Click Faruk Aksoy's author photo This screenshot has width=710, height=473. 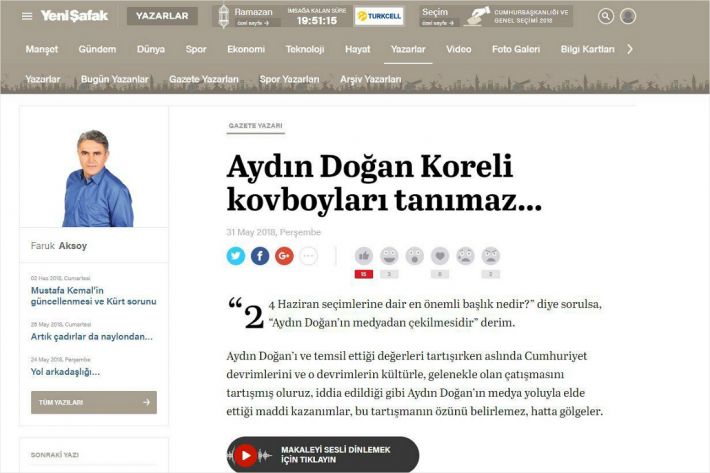94,178
